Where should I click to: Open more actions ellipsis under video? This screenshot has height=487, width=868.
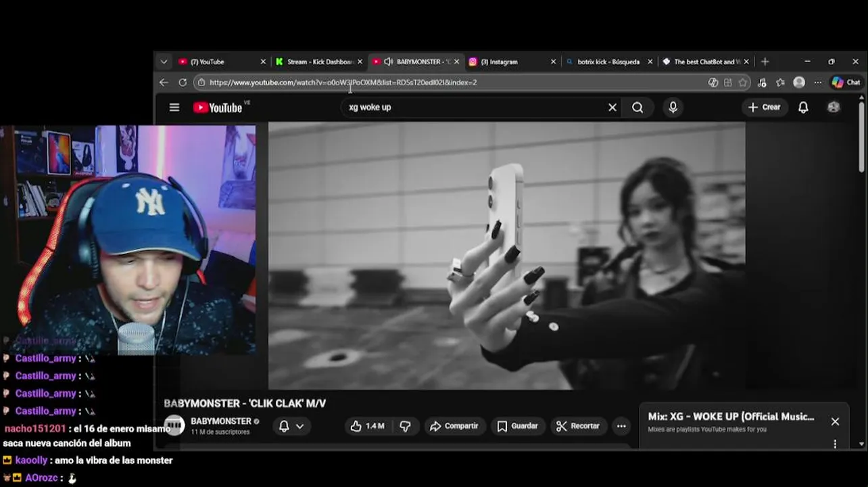pyautogui.click(x=621, y=426)
